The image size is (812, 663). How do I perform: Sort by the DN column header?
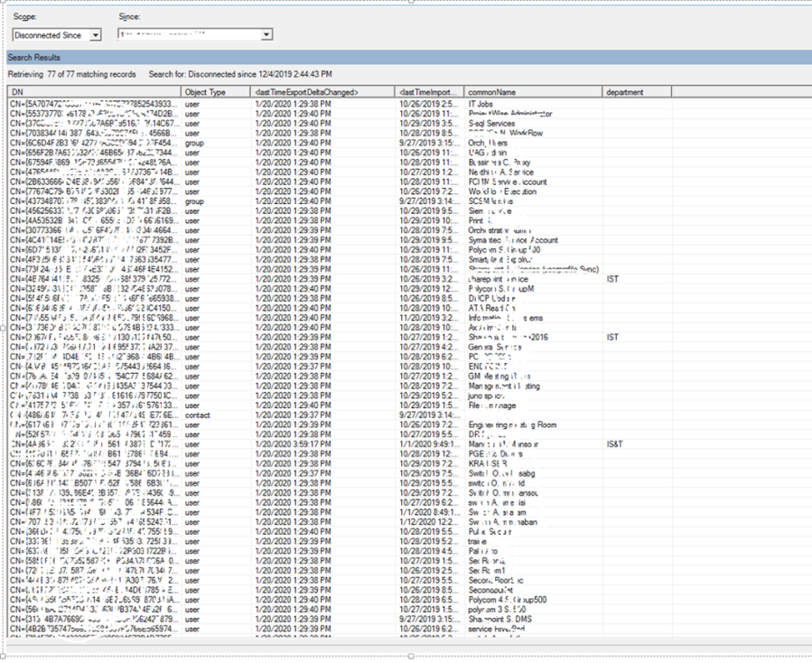pos(90,92)
